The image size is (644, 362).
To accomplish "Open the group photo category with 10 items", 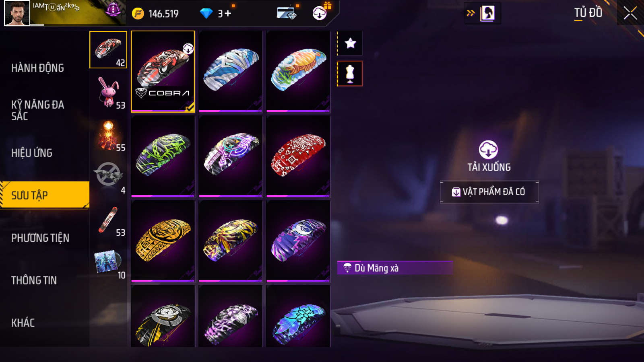I will click(x=109, y=263).
